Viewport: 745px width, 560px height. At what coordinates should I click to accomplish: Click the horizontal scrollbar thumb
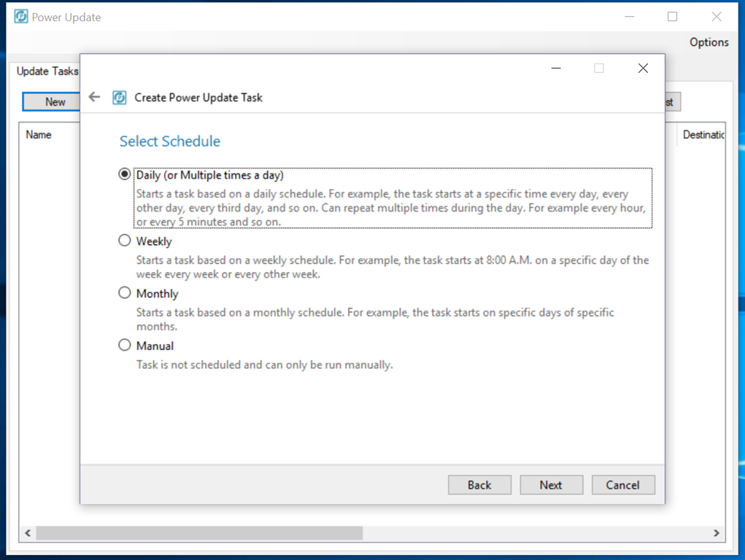(x=198, y=533)
